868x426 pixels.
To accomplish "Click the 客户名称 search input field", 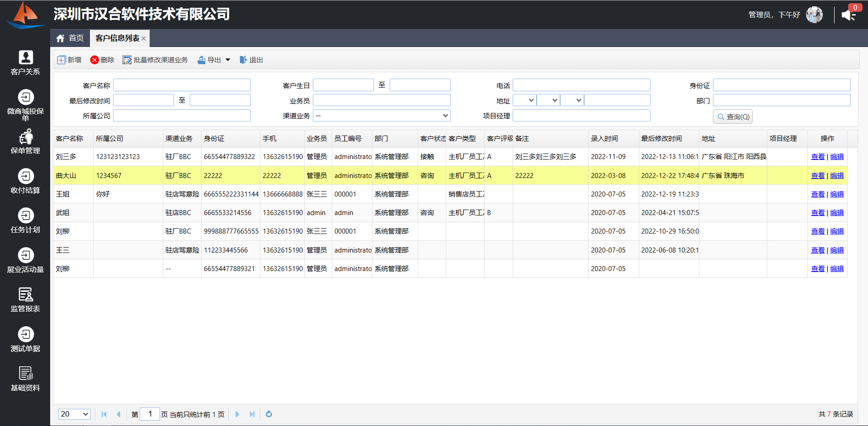I will [x=182, y=85].
